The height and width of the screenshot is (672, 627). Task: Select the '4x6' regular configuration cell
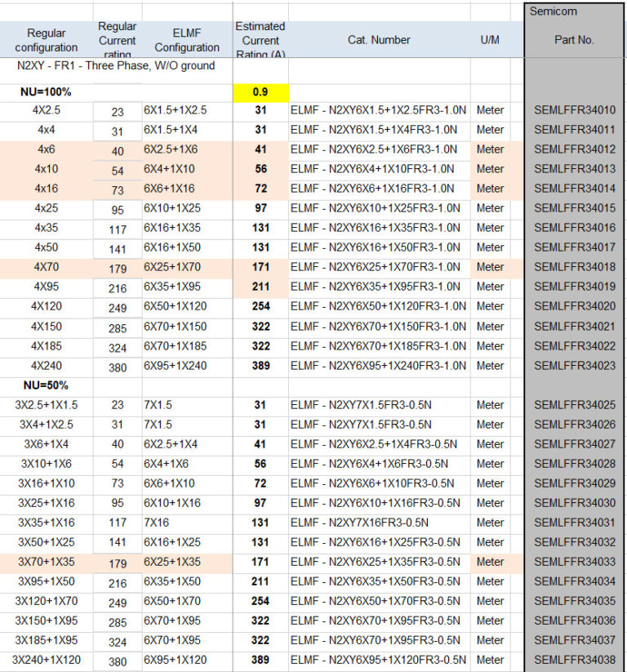pos(47,149)
